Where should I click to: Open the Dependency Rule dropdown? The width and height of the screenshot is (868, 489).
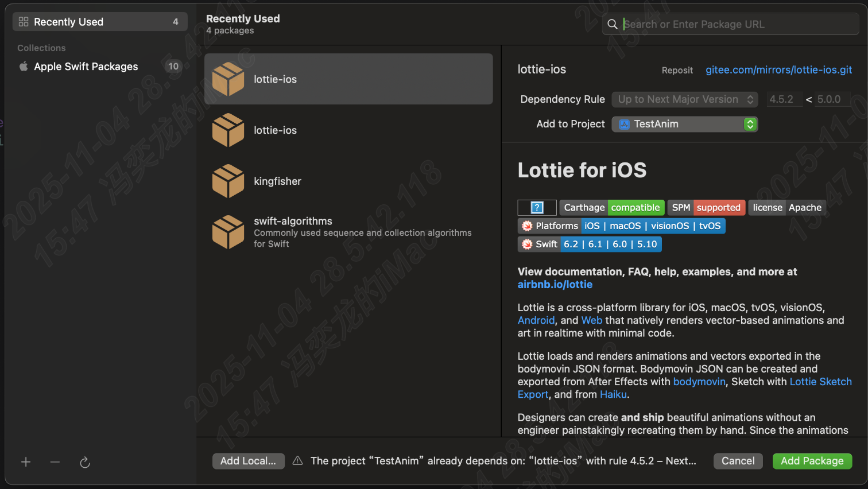tap(684, 99)
